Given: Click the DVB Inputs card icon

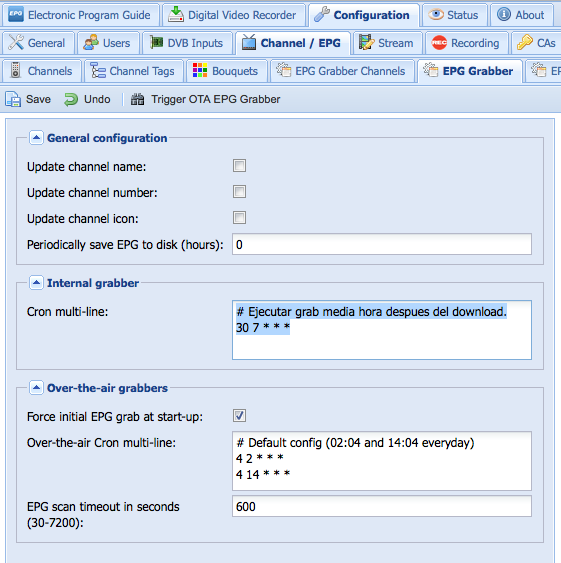Looking at the screenshot, I should [x=157, y=42].
